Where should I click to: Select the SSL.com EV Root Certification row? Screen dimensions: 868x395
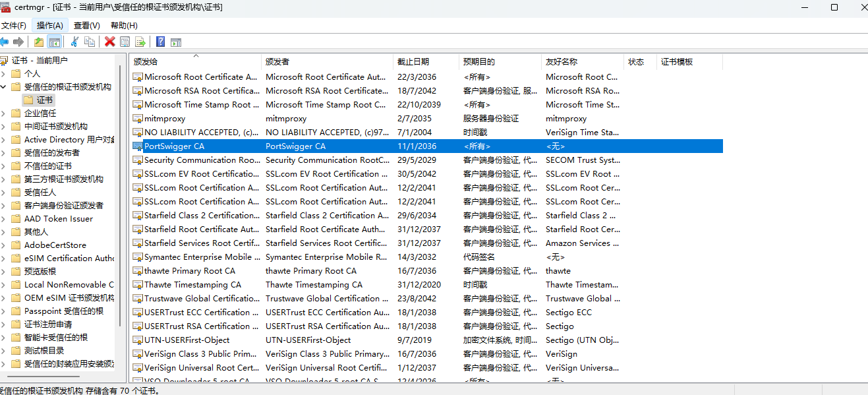[x=426, y=174]
